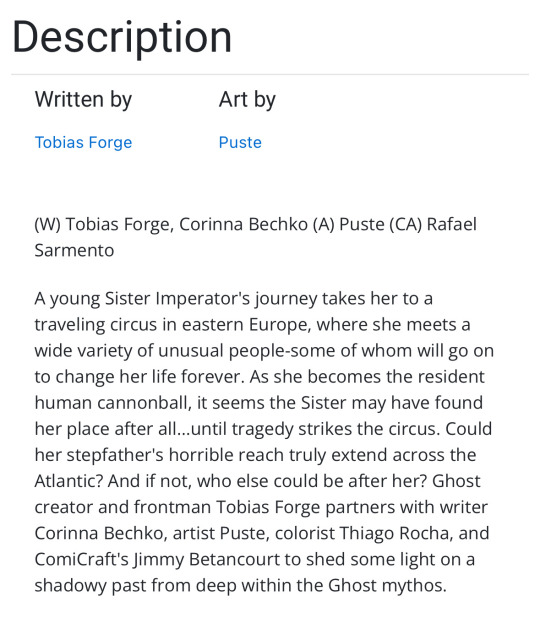Screen dimensions: 540x623
Task: Click the Description heading
Action: (x=122, y=38)
